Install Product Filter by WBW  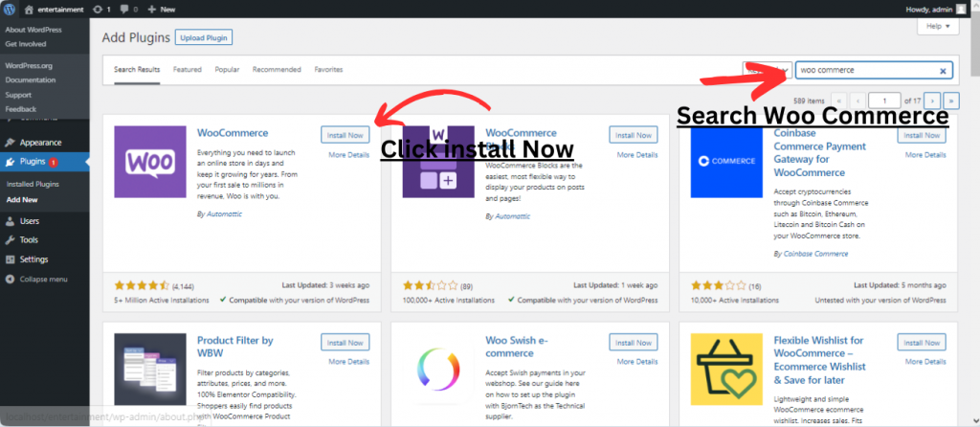pos(345,343)
